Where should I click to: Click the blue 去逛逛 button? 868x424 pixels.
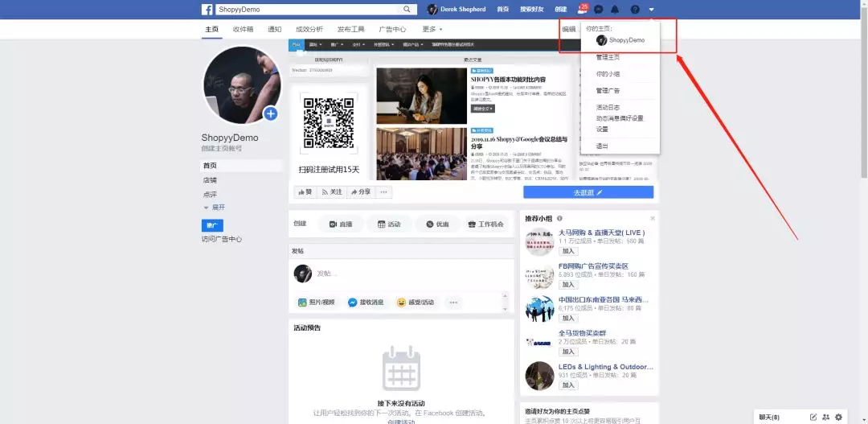pos(588,192)
